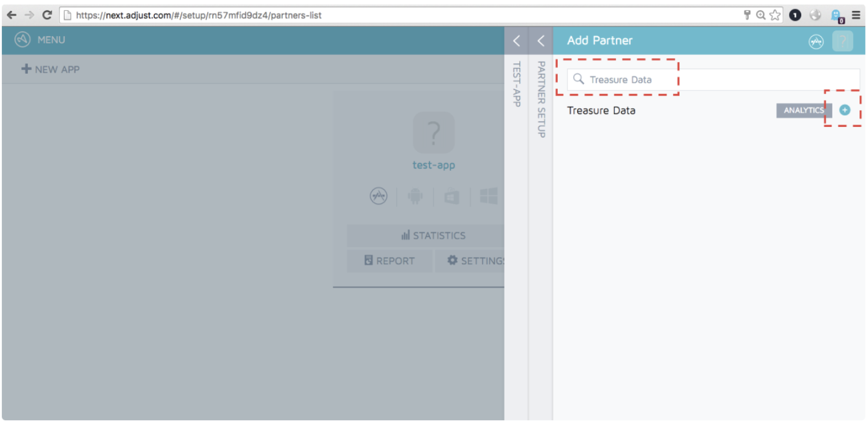The width and height of the screenshot is (868, 426).
Task: Click the REPORT button
Action: click(389, 261)
